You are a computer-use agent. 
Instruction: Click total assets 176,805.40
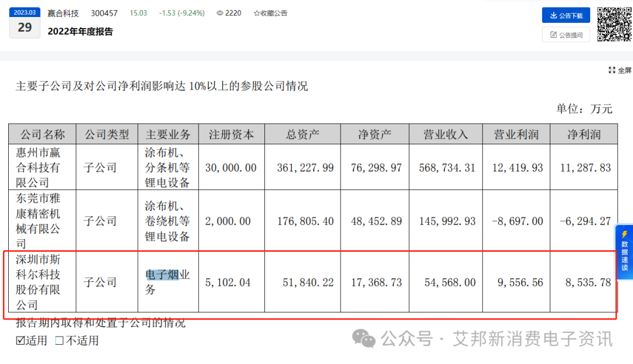[305, 221]
